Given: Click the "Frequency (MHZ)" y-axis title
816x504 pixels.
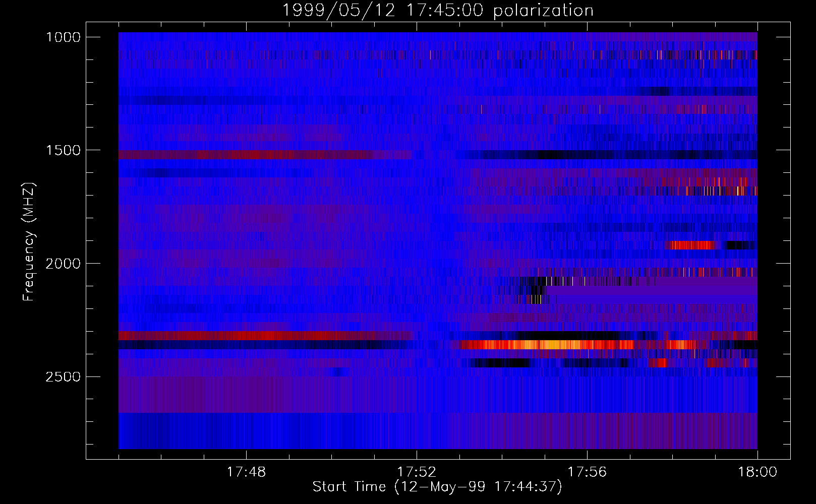Looking at the screenshot, I should [29, 242].
